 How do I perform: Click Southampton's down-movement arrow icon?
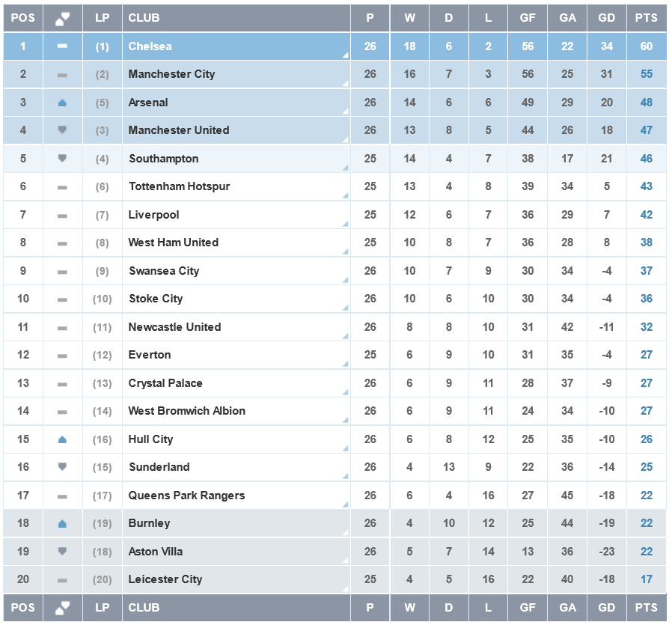click(x=62, y=159)
